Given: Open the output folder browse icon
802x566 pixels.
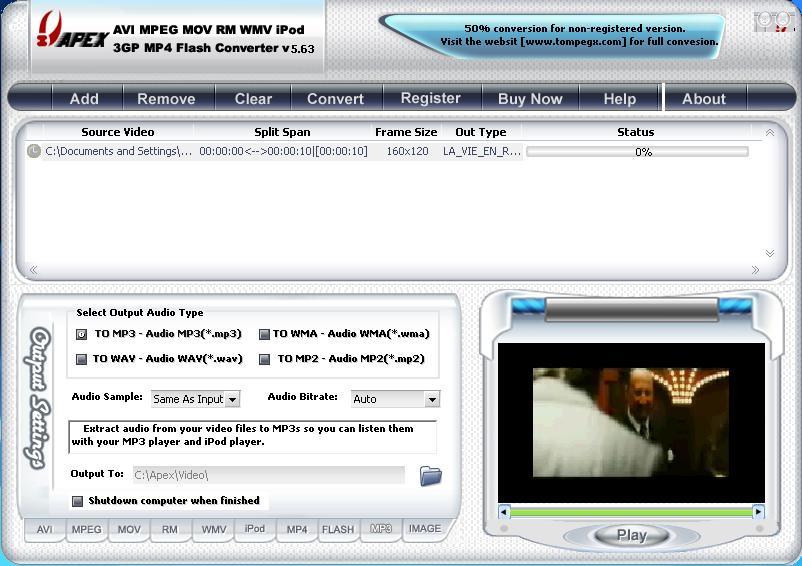Looking at the screenshot, I should click(x=430, y=476).
